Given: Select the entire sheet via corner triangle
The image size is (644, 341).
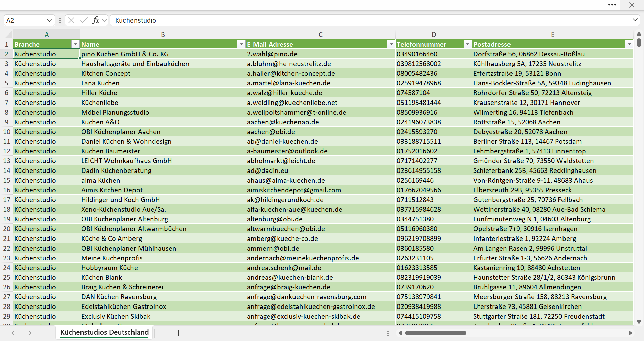Looking at the screenshot, I should click(8, 35).
